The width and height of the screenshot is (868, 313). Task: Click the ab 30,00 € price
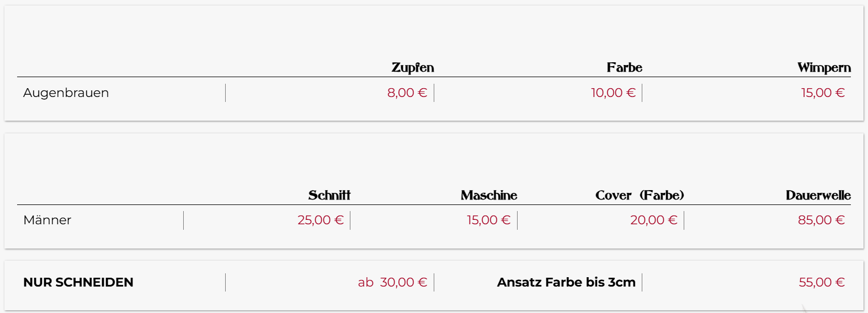pos(392,282)
